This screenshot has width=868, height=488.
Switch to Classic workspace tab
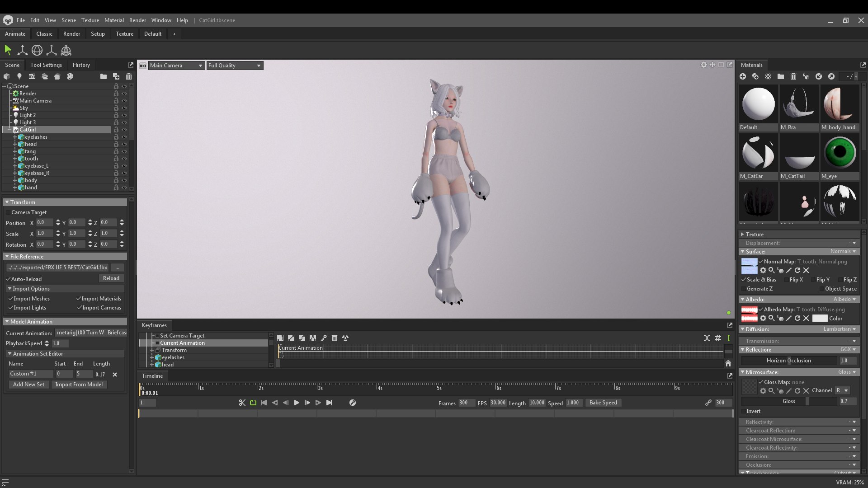(x=44, y=34)
